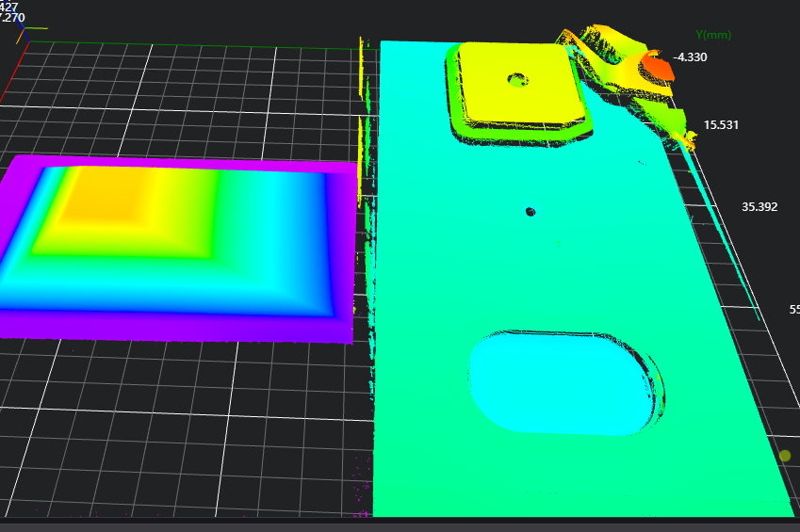The image size is (800, 532).
Task: Click the partially cut-off 7.270 value label
Action: (x=13, y=17)
